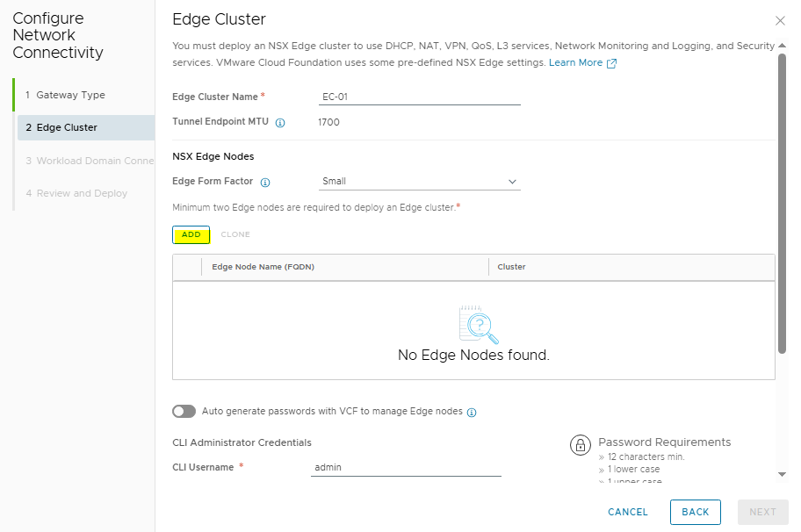Enable auto generate passwords toggle

(184, 411)
